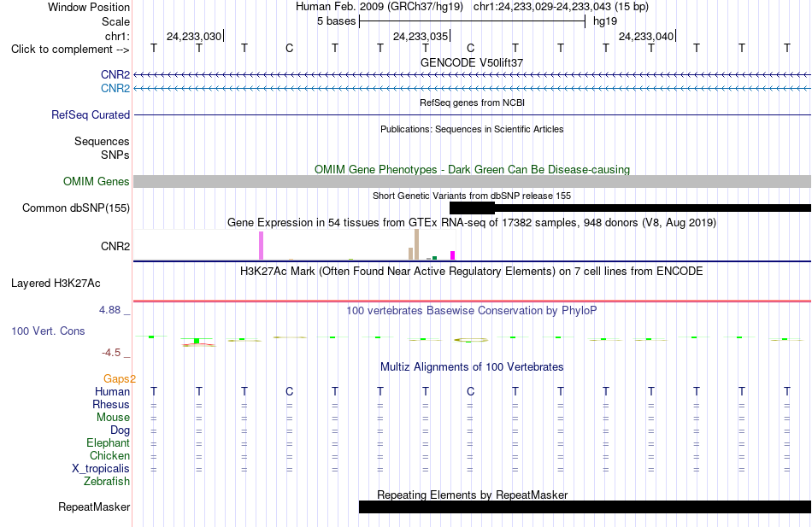812x527 pixels.
Task: Click the violet bar in GTEx expression chart
Action: point(261,246)
